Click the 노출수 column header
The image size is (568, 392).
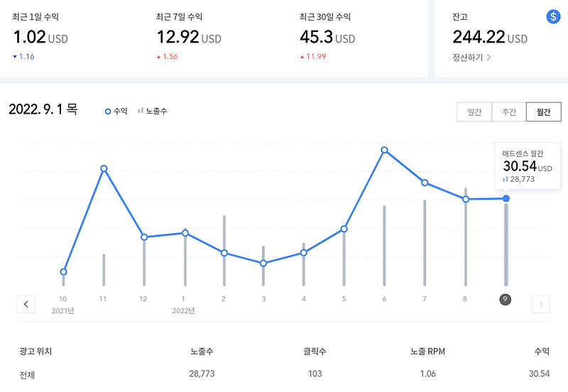point(202,351)
